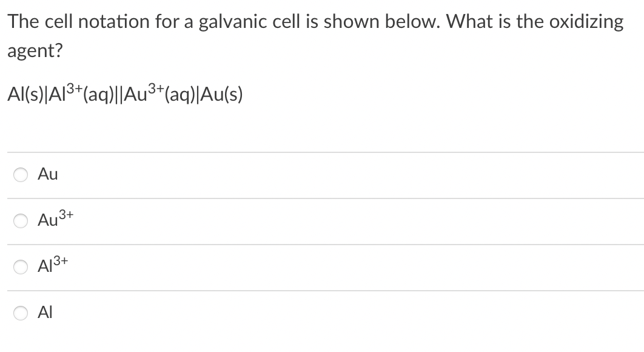Select the Au3+ radio button

pyautogui.click(x=19, y=221)
